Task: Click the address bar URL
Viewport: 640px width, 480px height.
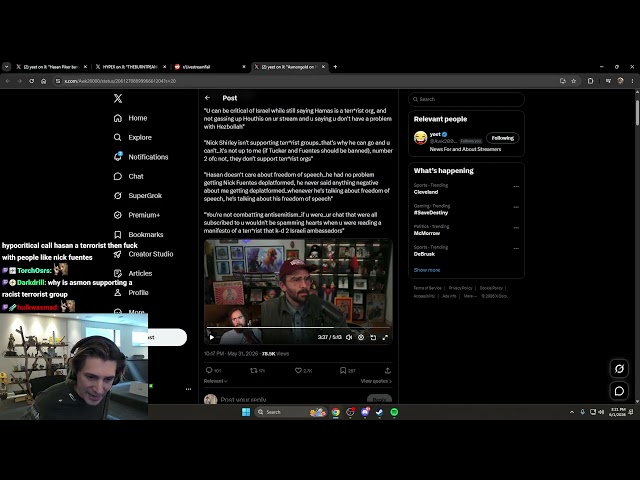Action: coord(120,81)
